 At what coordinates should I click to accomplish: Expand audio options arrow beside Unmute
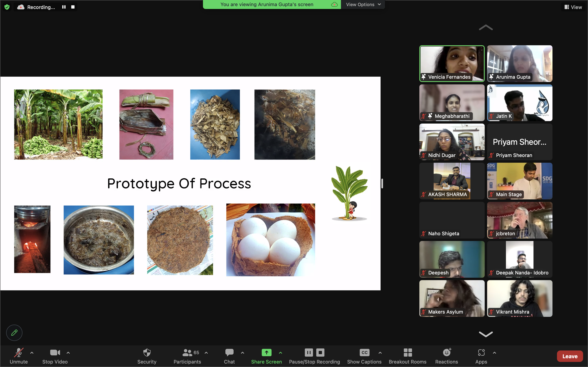[x=32, y=353]
